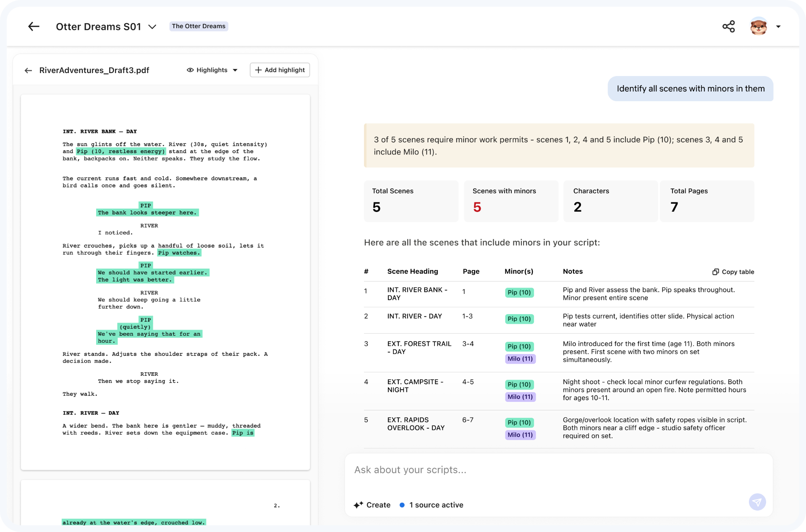
Task: Click highlighted 'Pip watches.' text
Action: coord(179,253)
